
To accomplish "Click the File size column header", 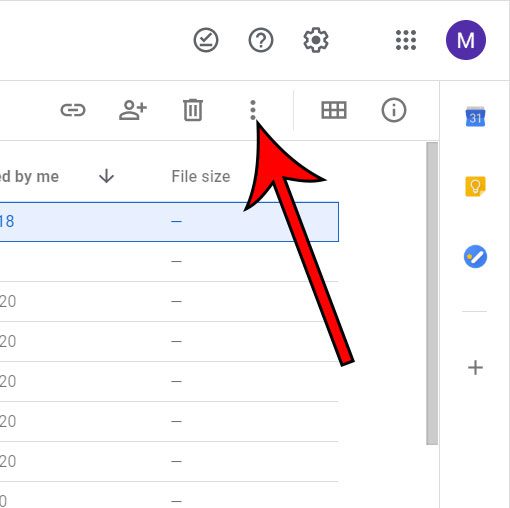I will [201, 176].
